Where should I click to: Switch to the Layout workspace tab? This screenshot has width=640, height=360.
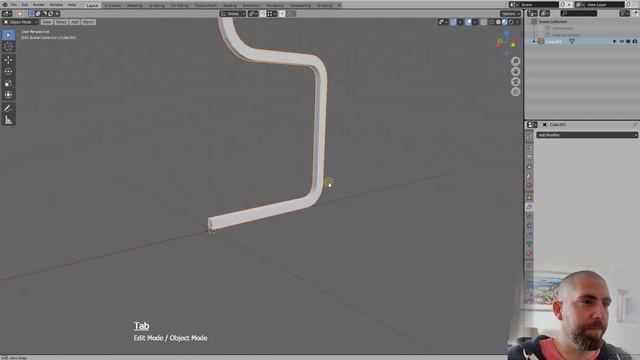pyautogui.click(x=92, y=5)
